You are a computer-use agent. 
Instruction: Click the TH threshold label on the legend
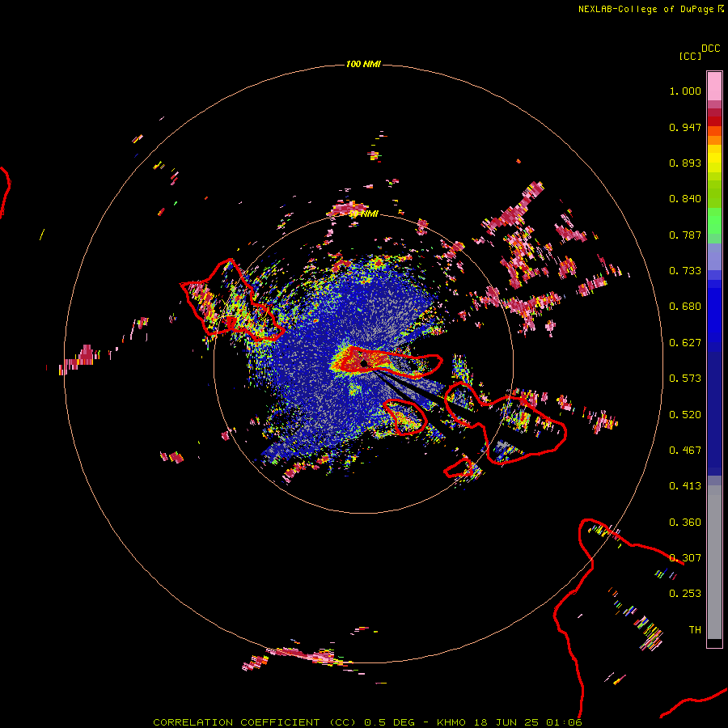(695, 630)
